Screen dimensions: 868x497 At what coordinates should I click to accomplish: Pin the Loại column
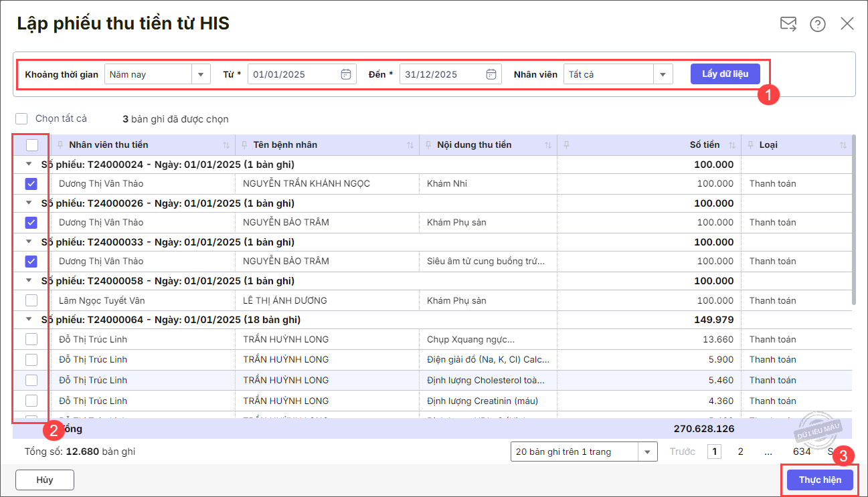tap(750, 145)
